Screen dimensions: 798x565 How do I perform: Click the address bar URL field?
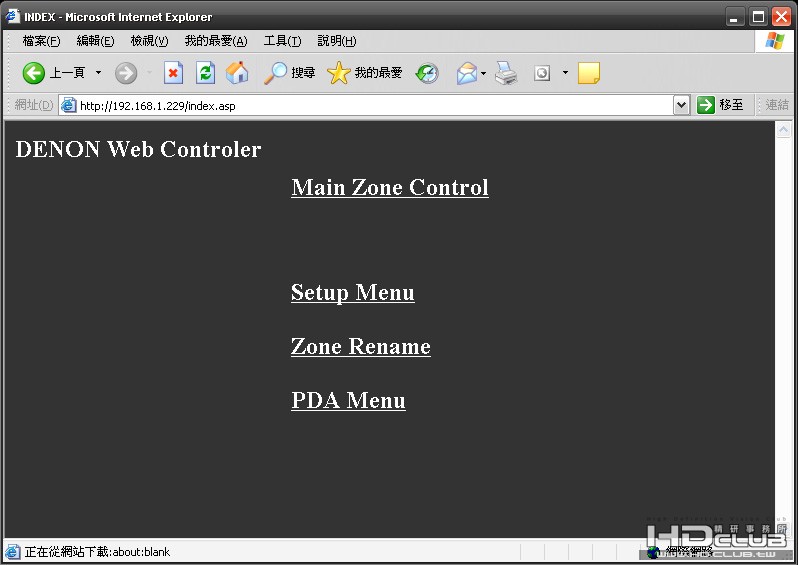[x=375, y=106]
